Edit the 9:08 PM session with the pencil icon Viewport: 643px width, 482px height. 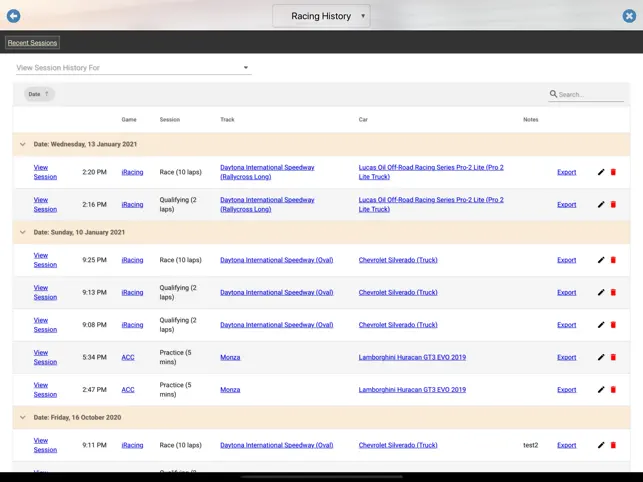coord(601,325)
